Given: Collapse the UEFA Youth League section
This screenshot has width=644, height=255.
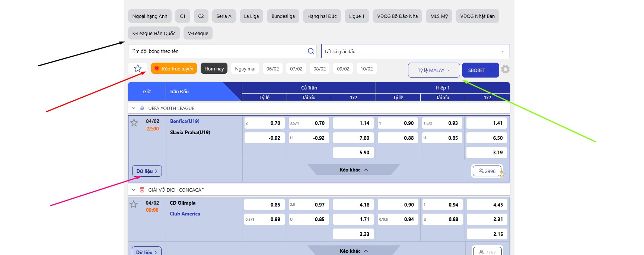Looking at the screenshot, I should coord(134,108).
